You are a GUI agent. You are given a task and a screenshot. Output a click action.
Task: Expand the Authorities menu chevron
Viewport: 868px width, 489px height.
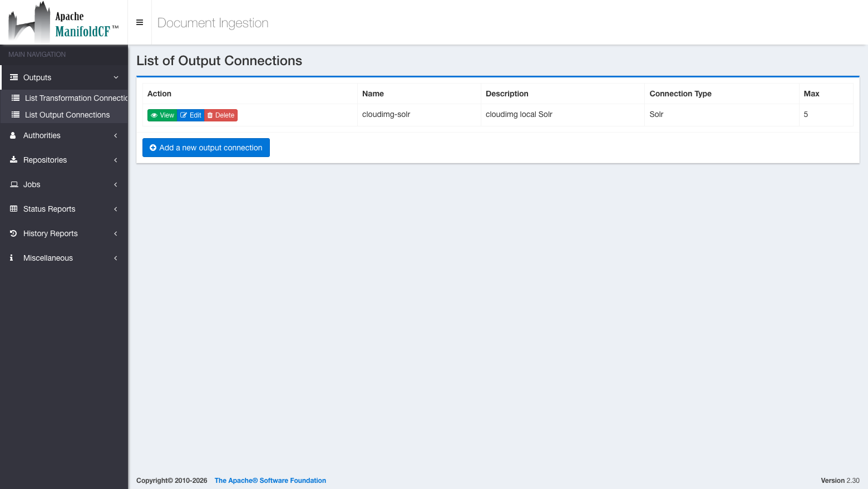point(116,135)
